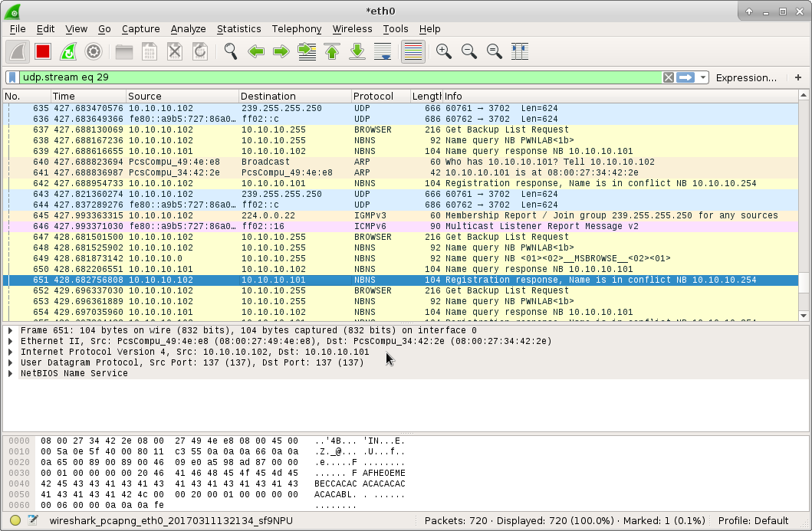Sort by the Protocol column header

click(x=380, y=97)
